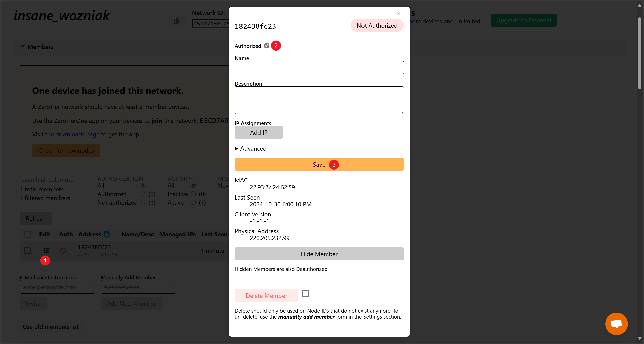This screenshot has height=344, width=644.
Task: Open the orange chat support bubble
Action: tap(616, 324)
